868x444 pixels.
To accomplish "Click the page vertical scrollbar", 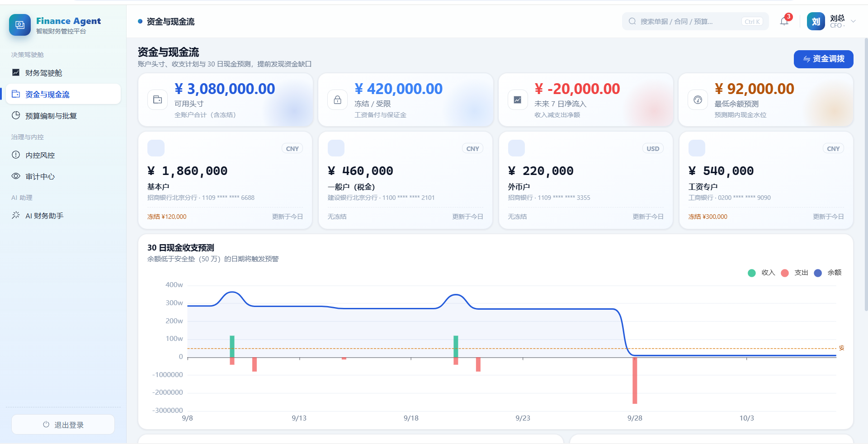I will [866, 174].
